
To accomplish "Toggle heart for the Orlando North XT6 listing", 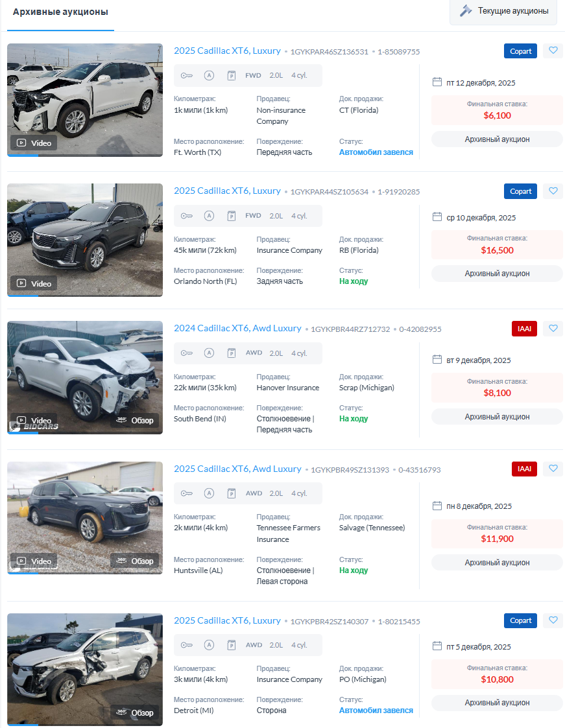I will [x=553, y=191].
